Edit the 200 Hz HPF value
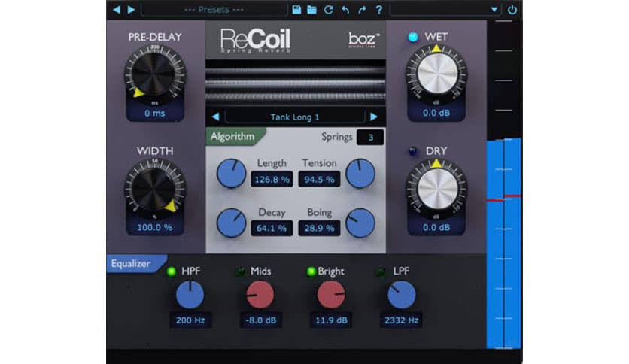The image size is (629, 364). click(190, 320)
